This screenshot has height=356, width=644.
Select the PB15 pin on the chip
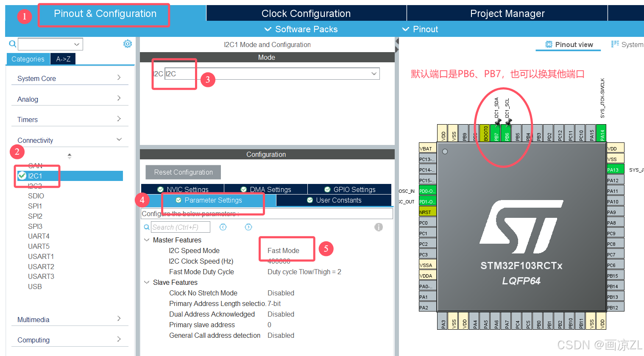click(x=616, y=275)
